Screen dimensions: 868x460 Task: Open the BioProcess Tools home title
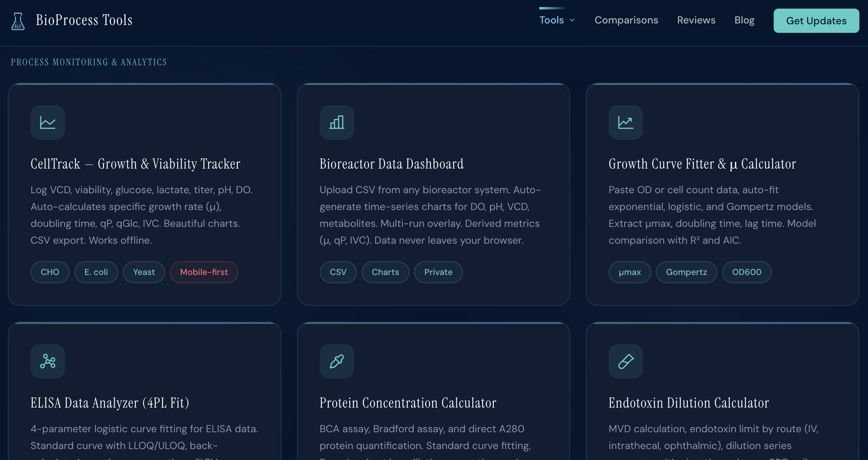[x=84, y=20]
